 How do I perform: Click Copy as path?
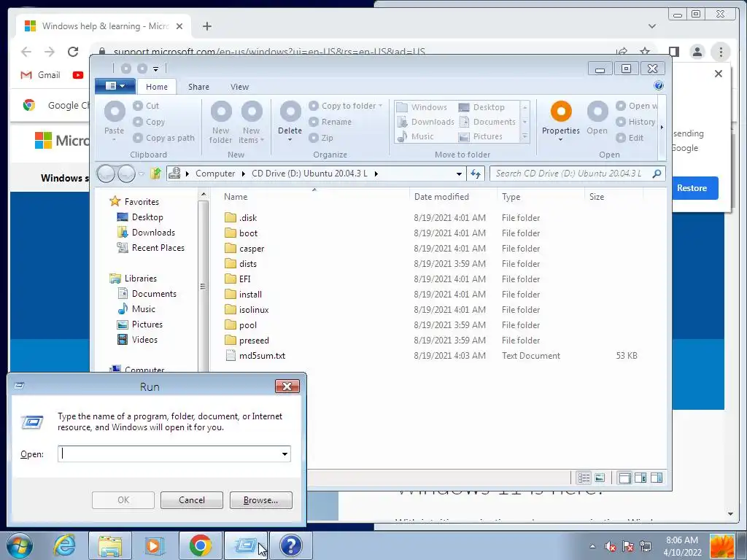pyautogui.click(x=164, y=138)
